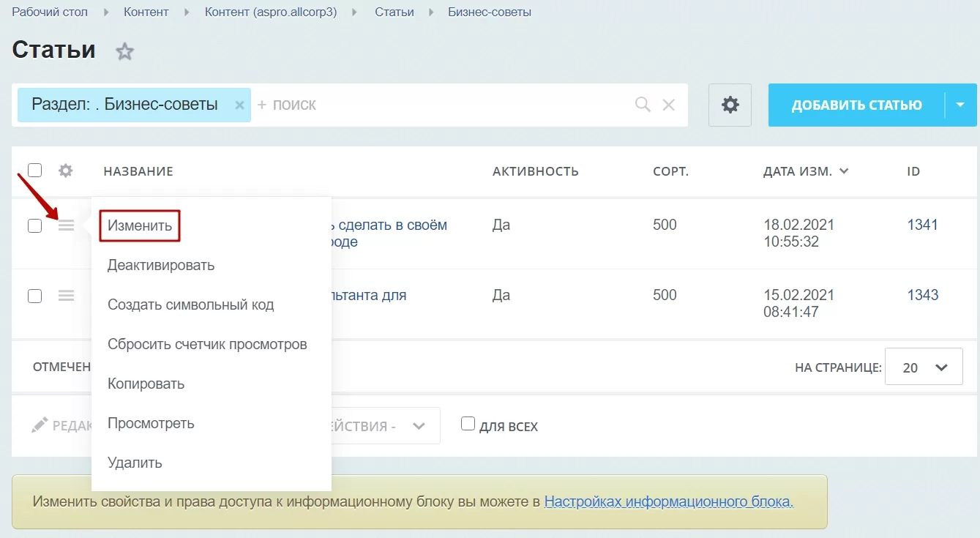This screenshot has width=980, height=538.
Task: Enable the Для всех checkbox
Action: click(x=468, y=424)
